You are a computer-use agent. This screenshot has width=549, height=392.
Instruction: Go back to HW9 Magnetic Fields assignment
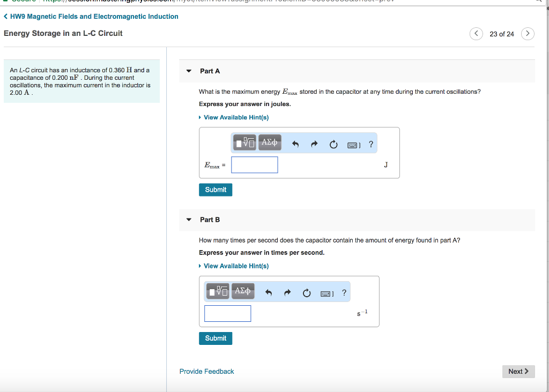point(91,17)
